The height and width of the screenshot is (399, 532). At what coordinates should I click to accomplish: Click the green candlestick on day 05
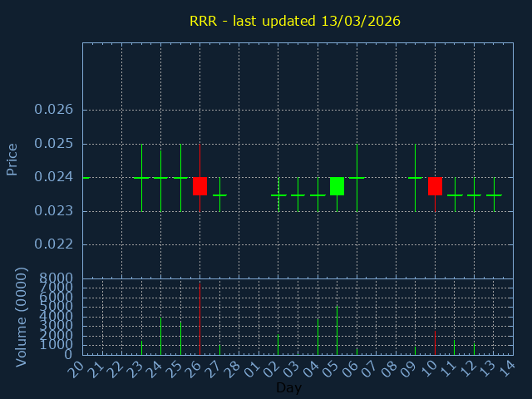tap(337, 186)
